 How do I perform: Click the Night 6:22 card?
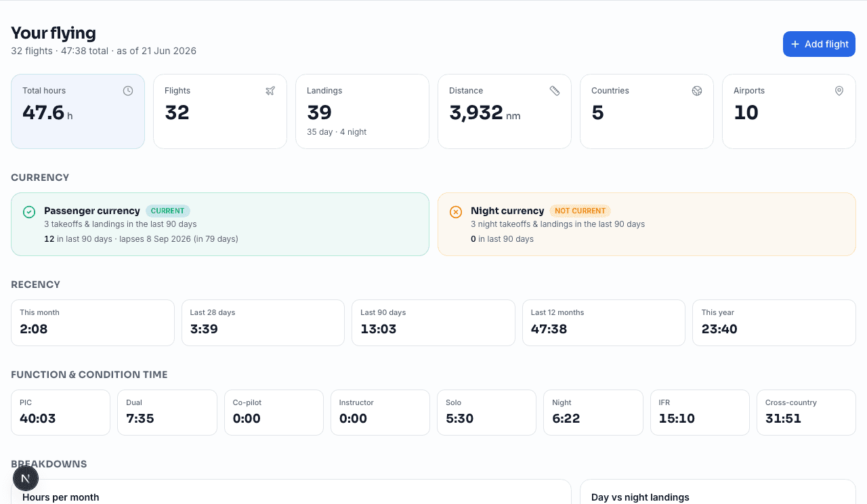pyautogui.click(x=593, y=413)
